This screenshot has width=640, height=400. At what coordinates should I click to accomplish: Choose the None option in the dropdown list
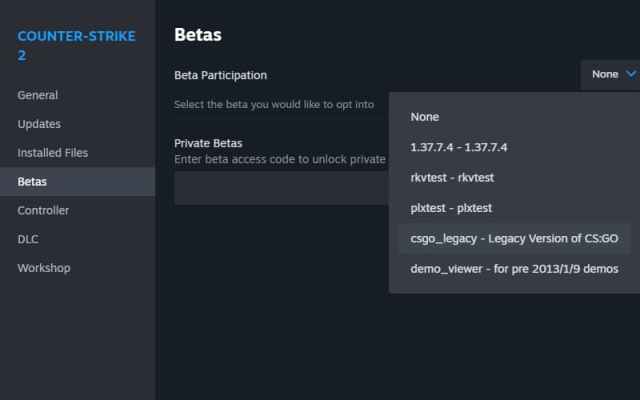pyautogui.click(x=424, y=117)
